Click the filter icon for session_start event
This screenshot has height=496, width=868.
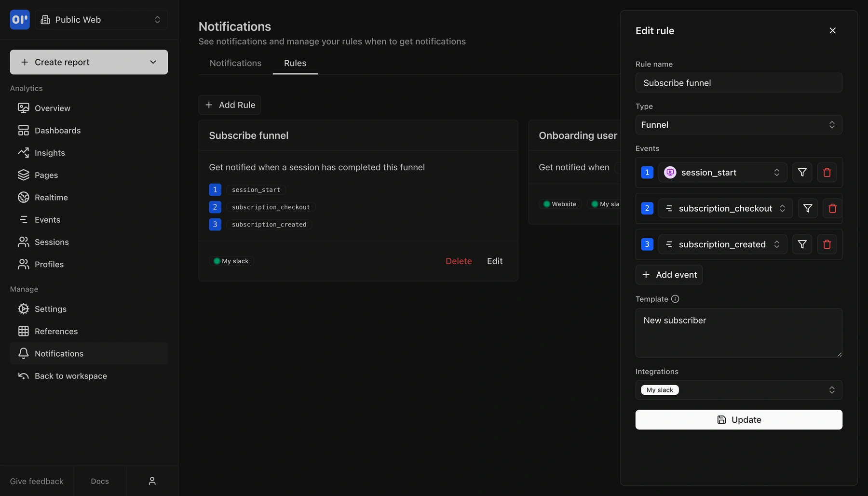[x=802, y=173]
